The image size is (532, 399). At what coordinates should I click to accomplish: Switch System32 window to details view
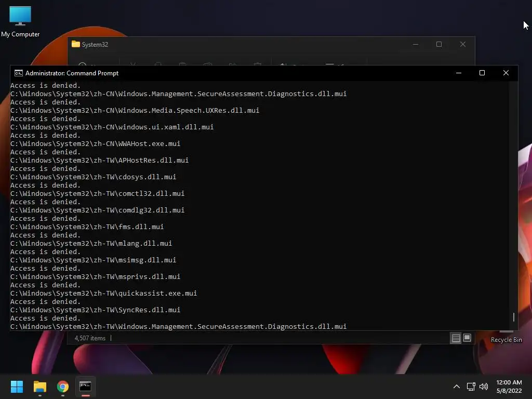456,338
